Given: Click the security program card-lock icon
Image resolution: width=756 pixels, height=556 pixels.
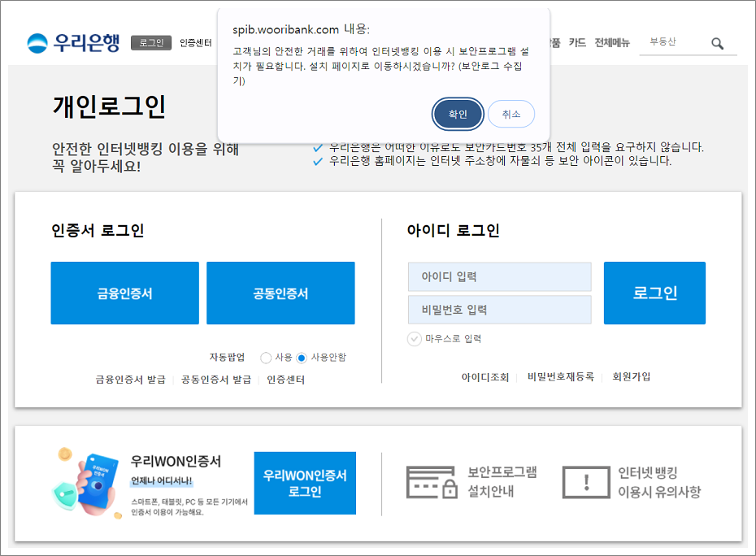Looking at the screenshot, I should coord(432,482).
